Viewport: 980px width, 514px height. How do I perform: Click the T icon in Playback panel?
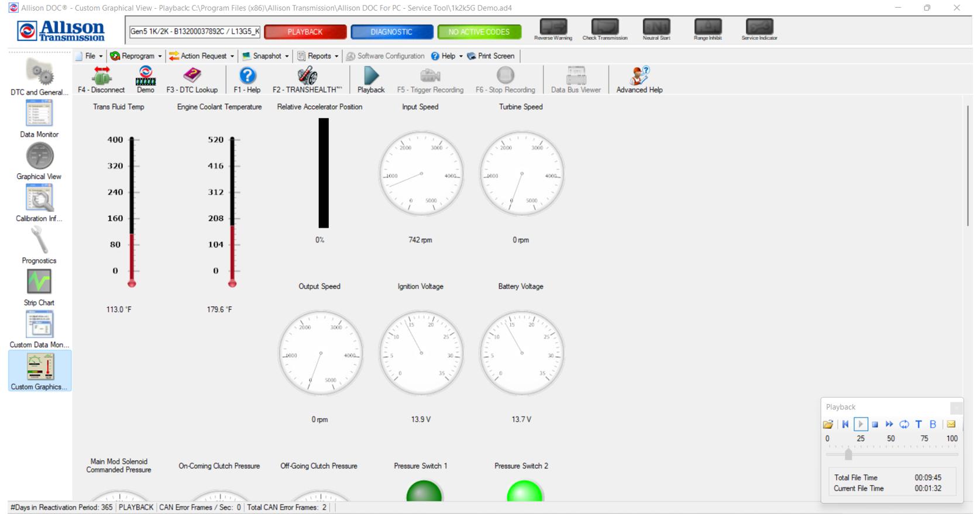click(919, 425)
